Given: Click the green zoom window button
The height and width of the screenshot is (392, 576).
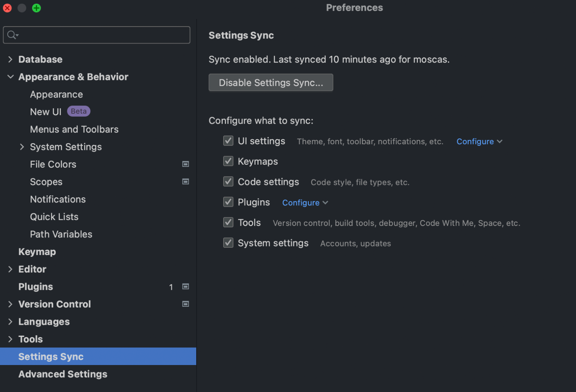Looking at the screenshot, I should point(36,8).
